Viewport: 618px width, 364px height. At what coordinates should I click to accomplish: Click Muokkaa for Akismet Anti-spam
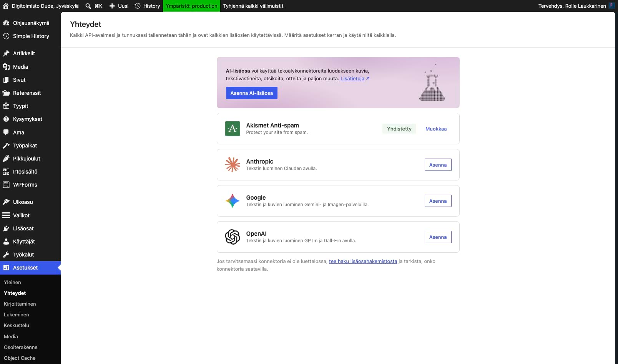436,129
